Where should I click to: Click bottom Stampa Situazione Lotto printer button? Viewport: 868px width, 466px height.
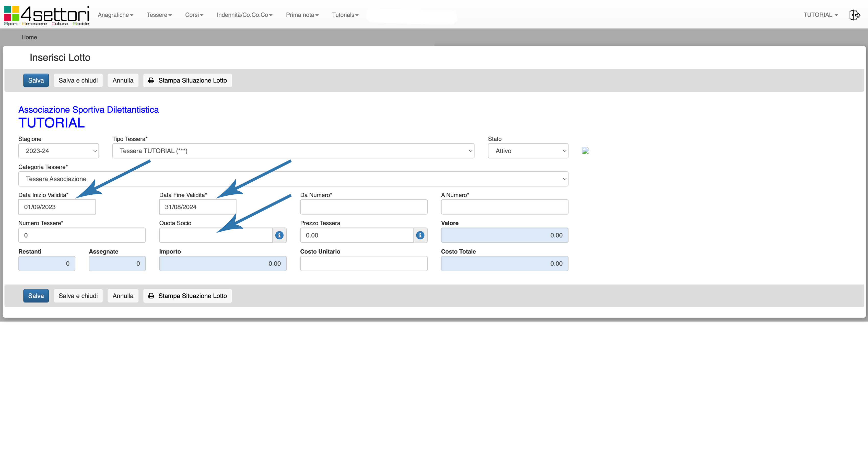pos(187,296)
